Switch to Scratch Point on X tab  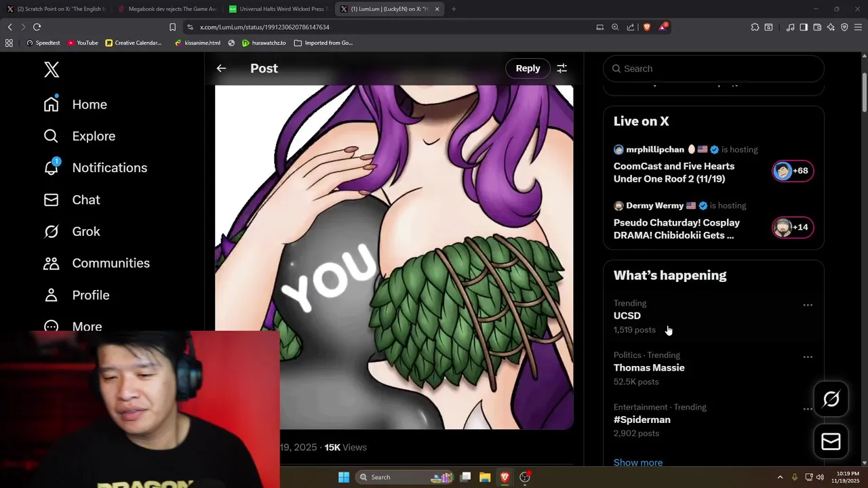tap(56, 9)
